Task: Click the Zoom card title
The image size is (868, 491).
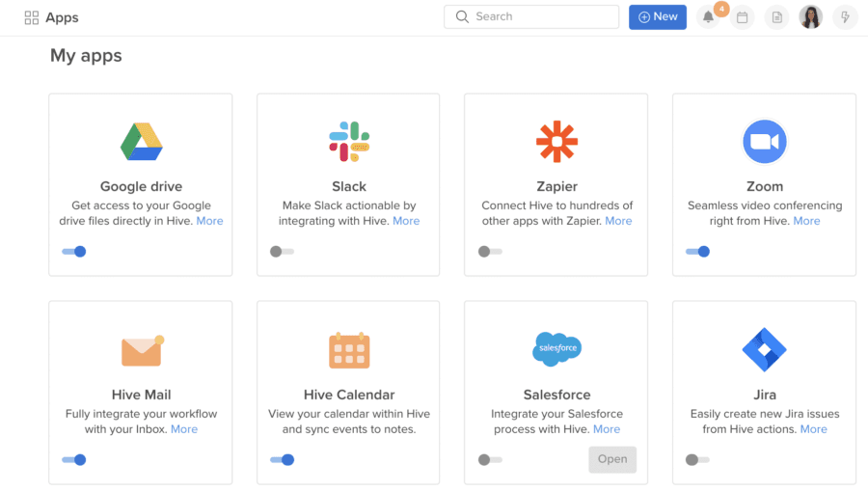Action: [x=765, y=186]
